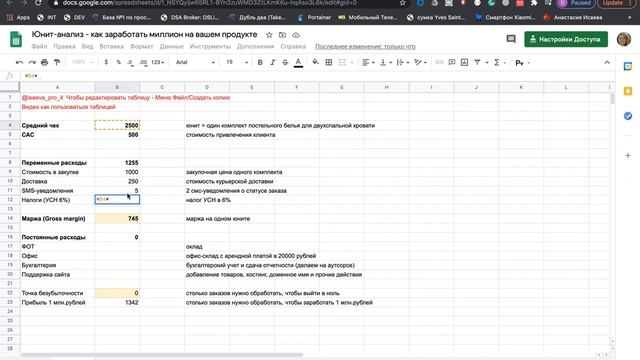Open the font size dropdown
The image size is (640, 360).
[237, 62]
